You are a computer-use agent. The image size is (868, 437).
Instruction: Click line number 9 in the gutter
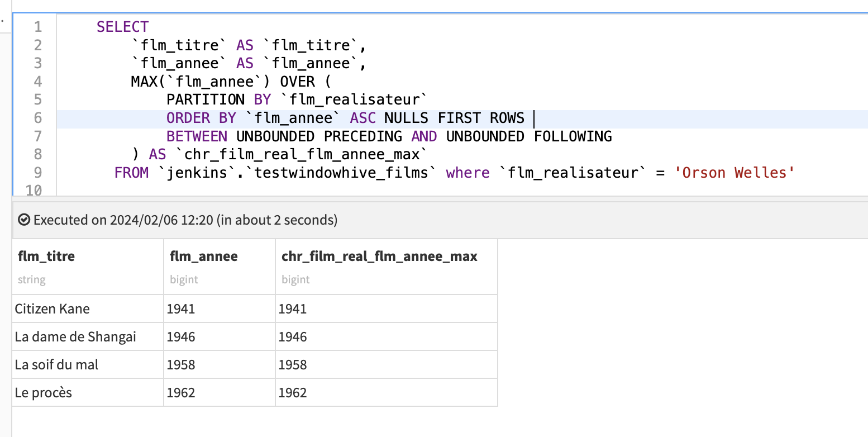tap(37, 173)
